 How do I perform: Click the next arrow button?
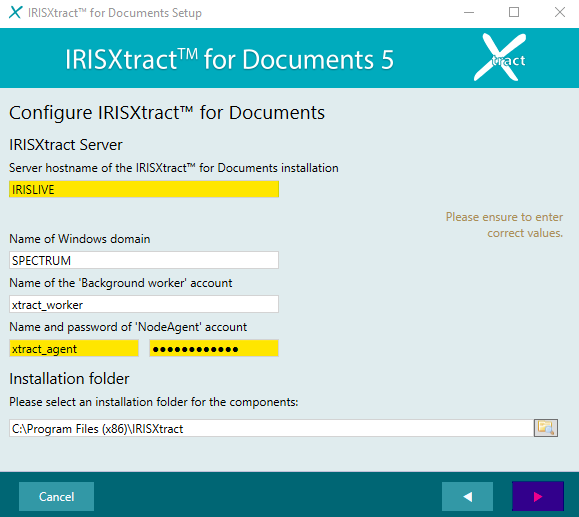coord(538,496)
